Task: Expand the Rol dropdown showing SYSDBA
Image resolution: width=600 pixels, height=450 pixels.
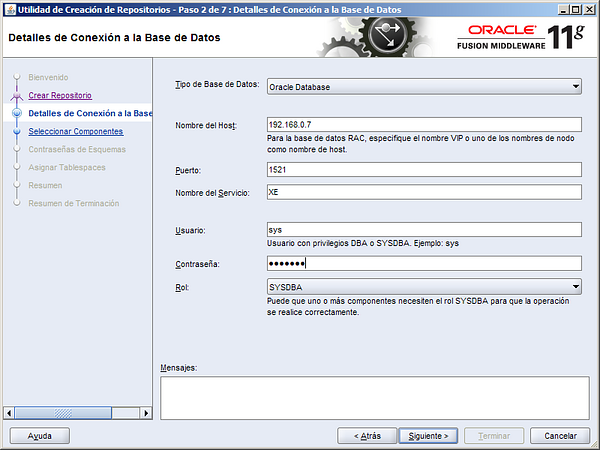Action: click(424, 288)
